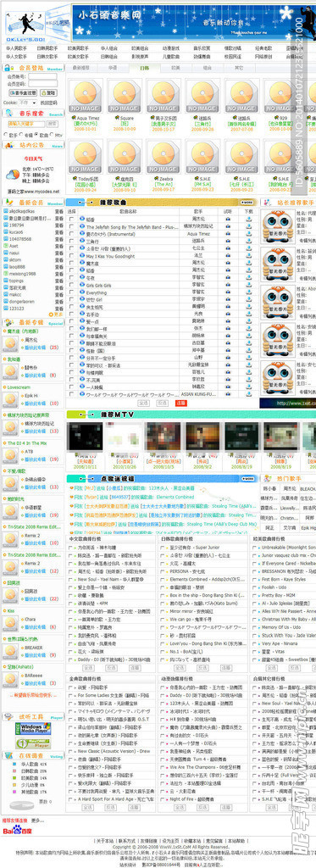
Task: Open the Unbreakable (Moonlight) chart link
Action: [288, 547]
